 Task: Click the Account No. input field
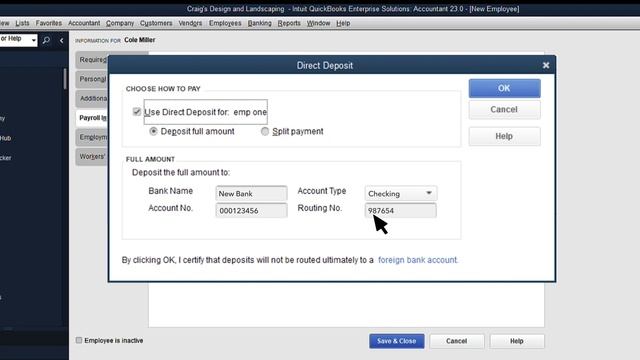click(x=251, y=211)
